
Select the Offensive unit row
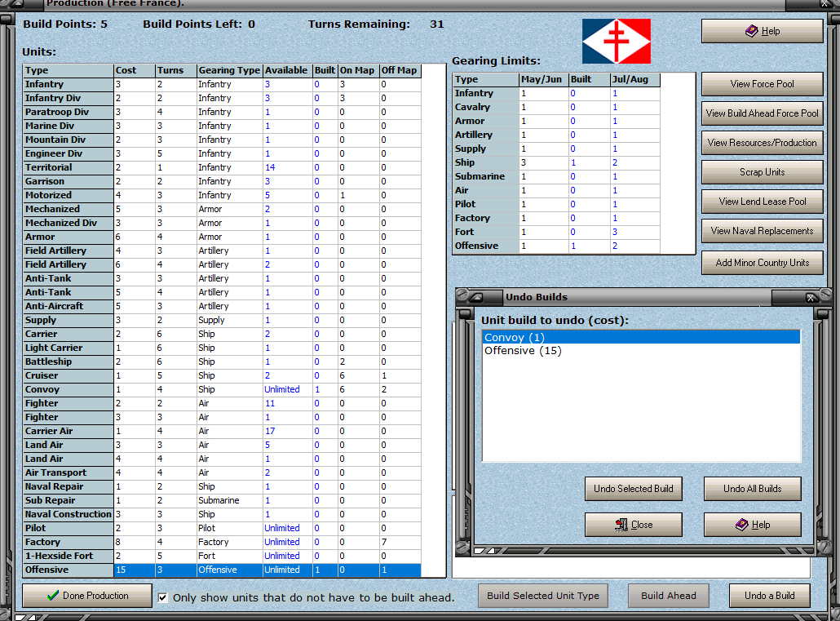pos(223,570)
